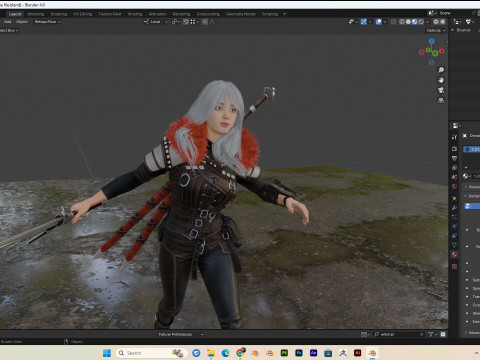Open the Render properties tab
The image size is (480, 360).
click(x=454, y=149)
